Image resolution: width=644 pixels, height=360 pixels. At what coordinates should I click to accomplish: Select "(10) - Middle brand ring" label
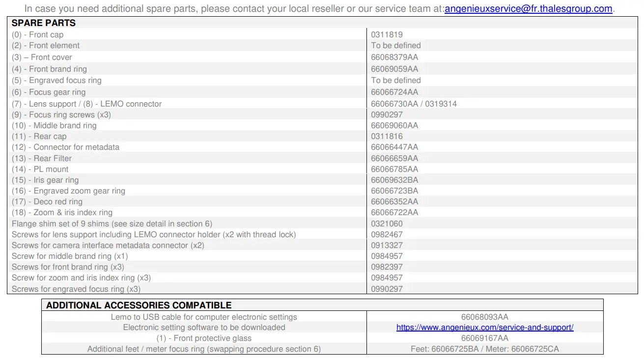click(x=54, y=126)
